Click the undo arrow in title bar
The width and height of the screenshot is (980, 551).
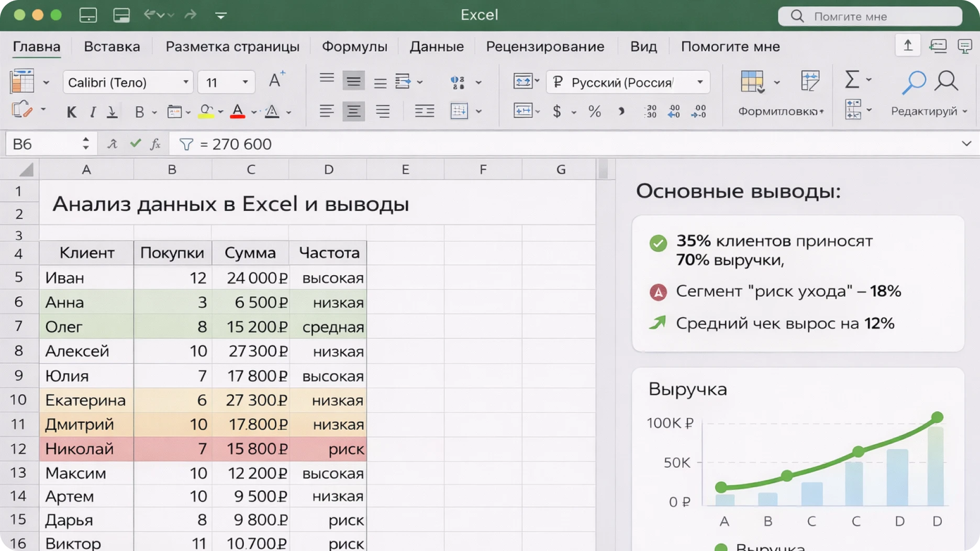pyautogui.click(x=150, y=15)
